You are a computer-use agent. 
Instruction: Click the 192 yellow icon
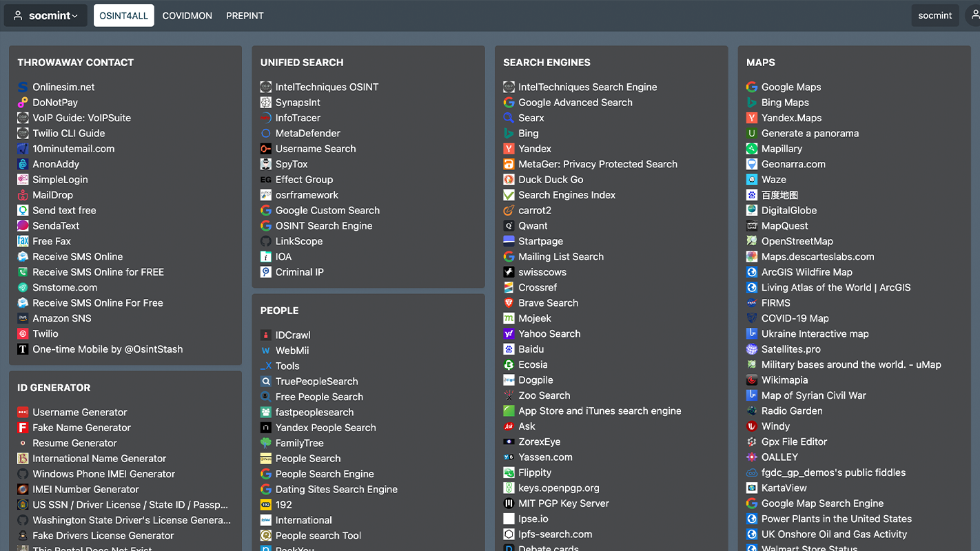coord(266,505)
